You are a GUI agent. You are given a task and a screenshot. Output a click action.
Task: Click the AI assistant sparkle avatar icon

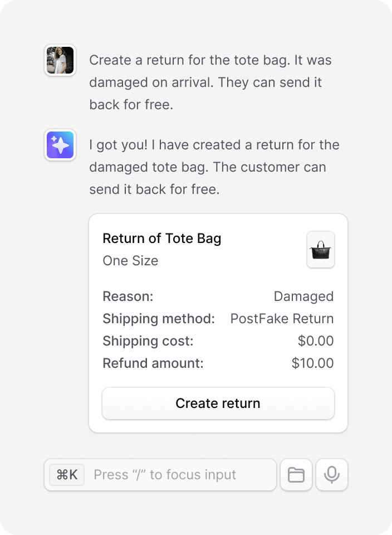(60, 145)
